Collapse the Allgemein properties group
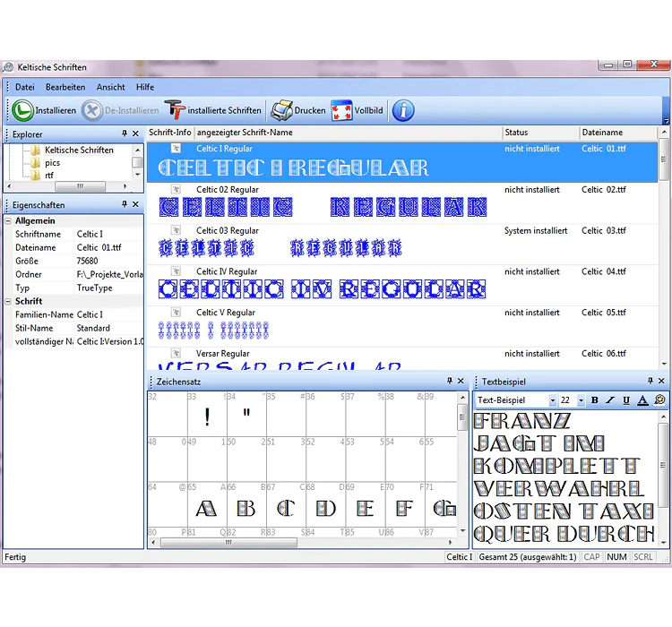Screen dimensions: 672x627 (x=8, y=221)
